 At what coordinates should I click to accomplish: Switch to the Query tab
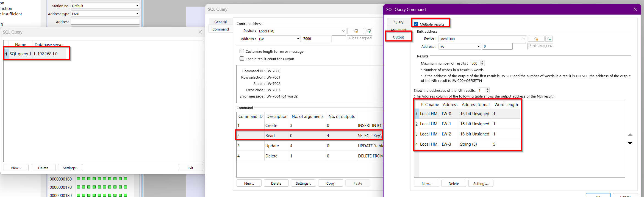(x=398, y=22)
